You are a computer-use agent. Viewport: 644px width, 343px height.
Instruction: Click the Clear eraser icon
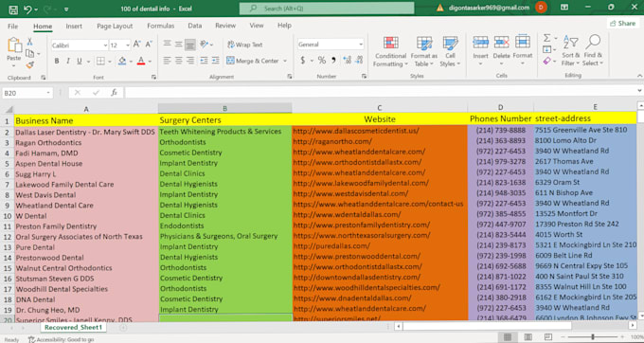pos(546,61)
